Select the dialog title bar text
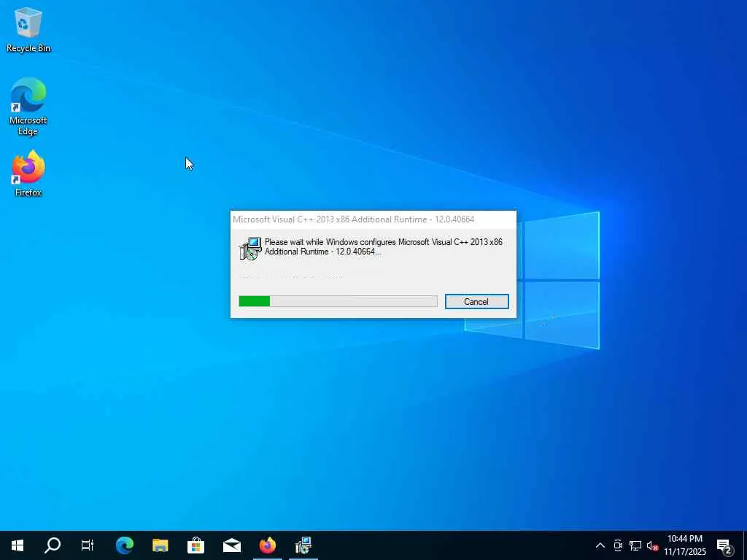Image resolution: width=747 pixels, height=560 pixels. (x=353, y=219)
